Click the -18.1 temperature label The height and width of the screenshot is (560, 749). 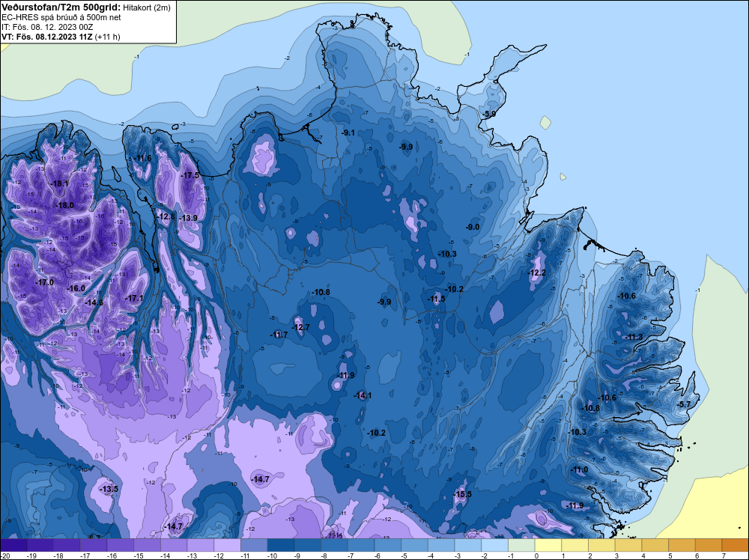(59, 183)
